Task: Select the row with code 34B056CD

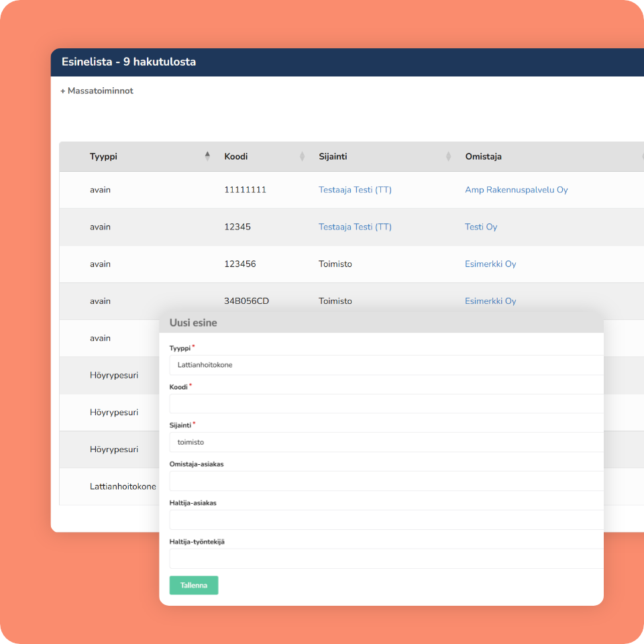Action: tap(246, 301)
